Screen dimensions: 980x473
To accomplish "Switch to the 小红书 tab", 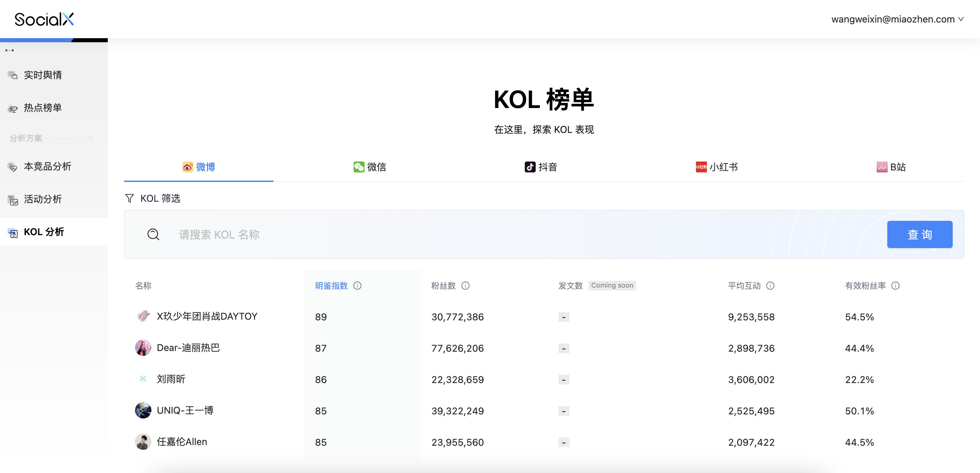I will click(x=716, y=167).
